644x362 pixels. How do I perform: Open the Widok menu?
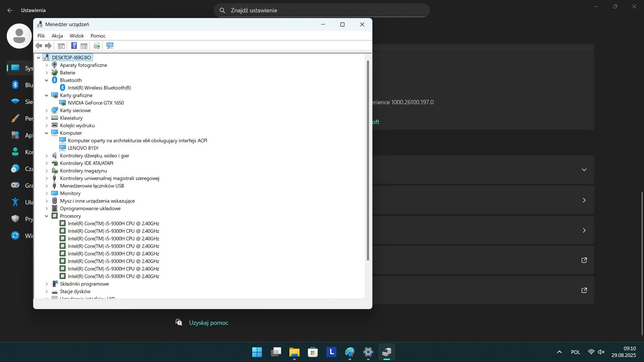[76, 36]
